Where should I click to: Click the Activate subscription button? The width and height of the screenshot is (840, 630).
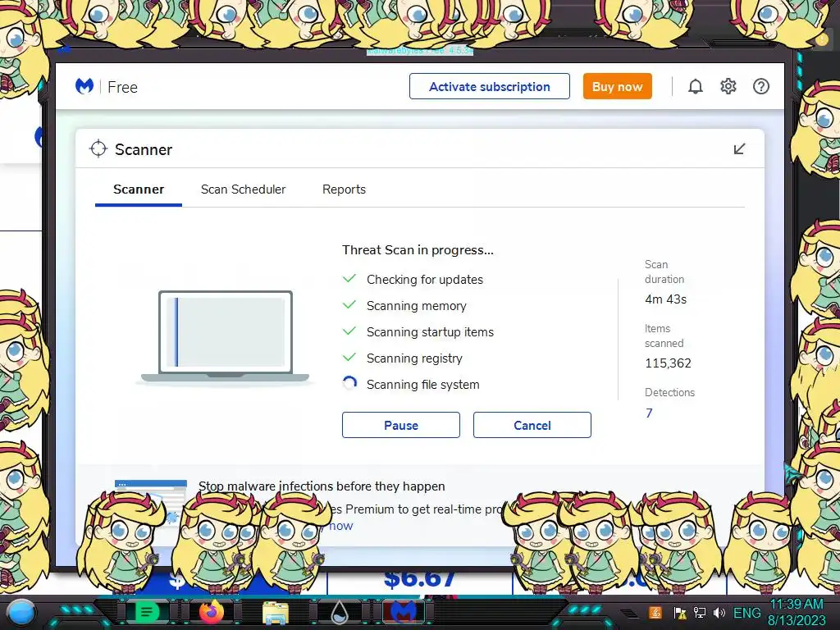coord(490,86)
